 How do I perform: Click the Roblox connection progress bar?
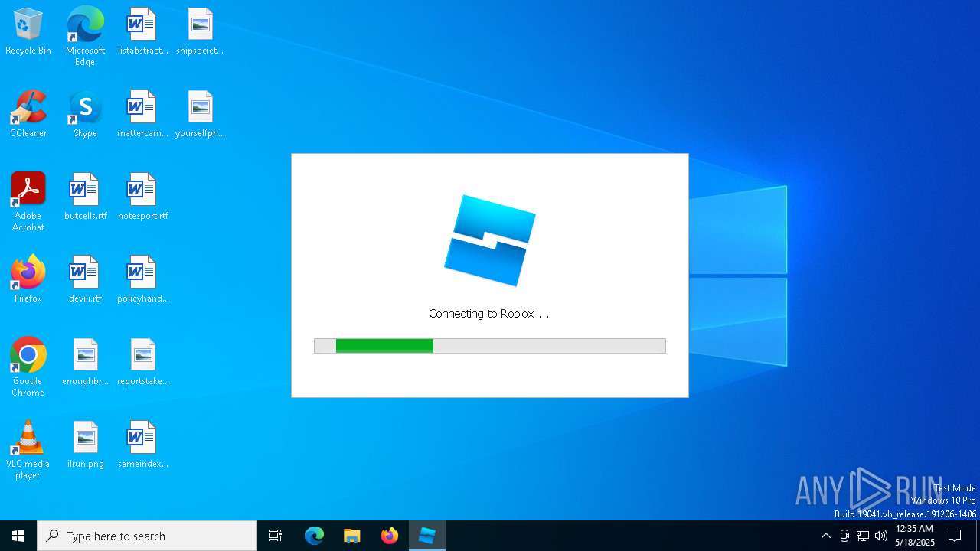click(490, 346)
